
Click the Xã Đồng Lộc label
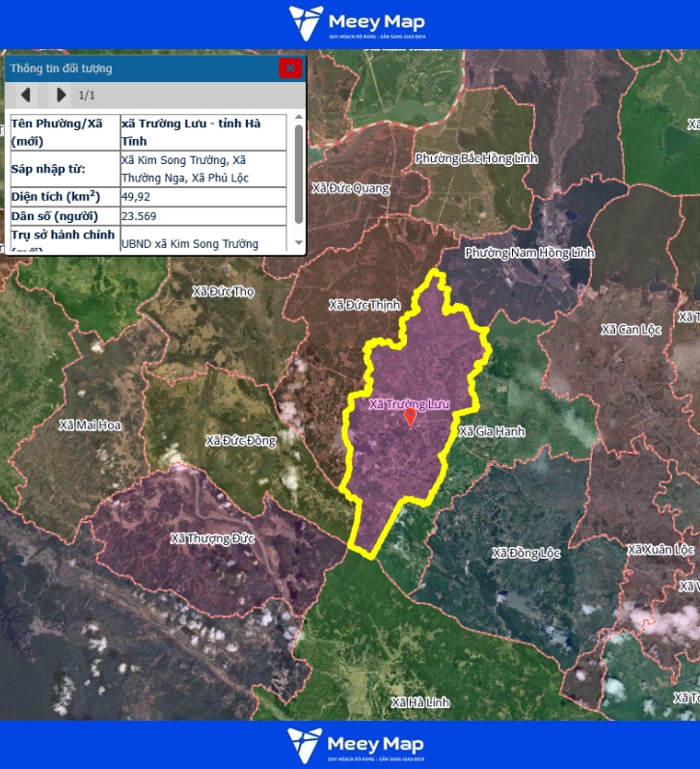[x=525, y=553]
